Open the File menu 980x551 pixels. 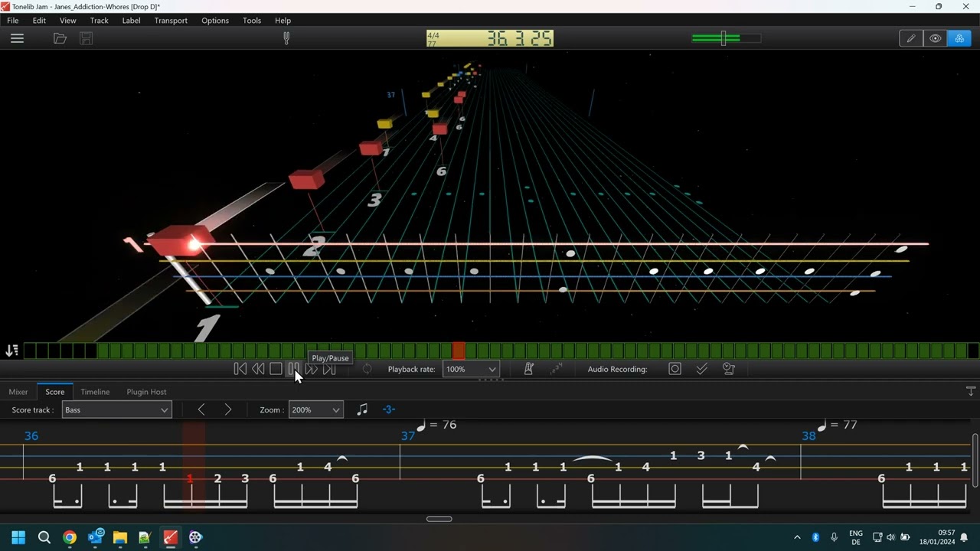pyautogui.click(x=13, y=21)
